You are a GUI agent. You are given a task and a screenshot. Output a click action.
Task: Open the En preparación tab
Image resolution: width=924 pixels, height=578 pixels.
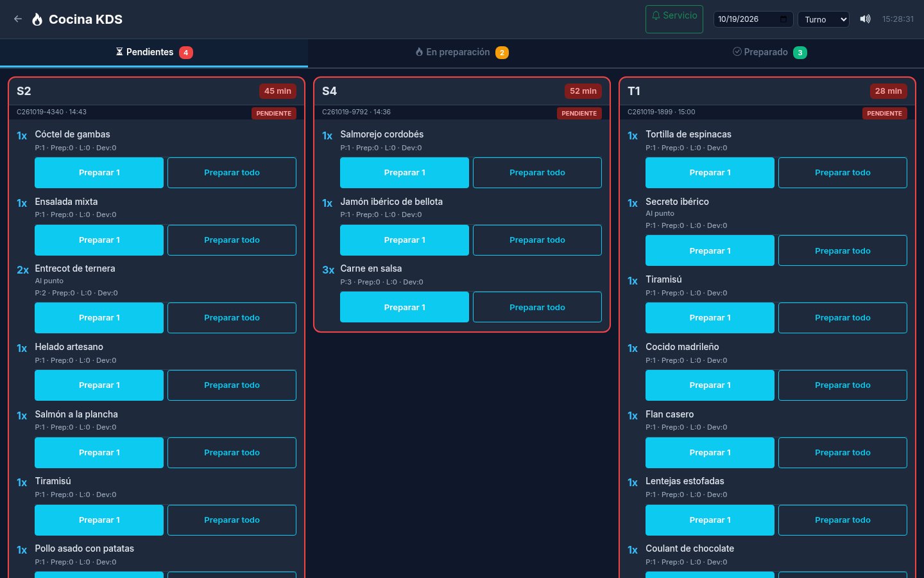(x=462, y=53)
